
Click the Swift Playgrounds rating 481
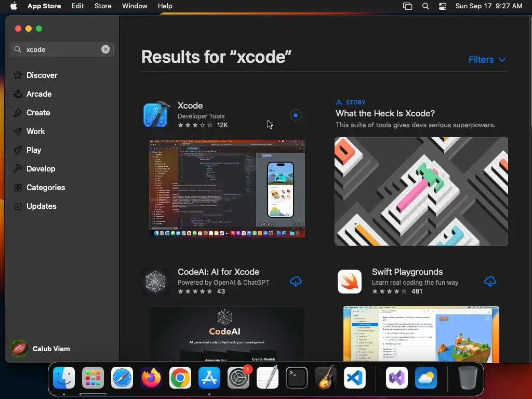click(x=397, y=291)
